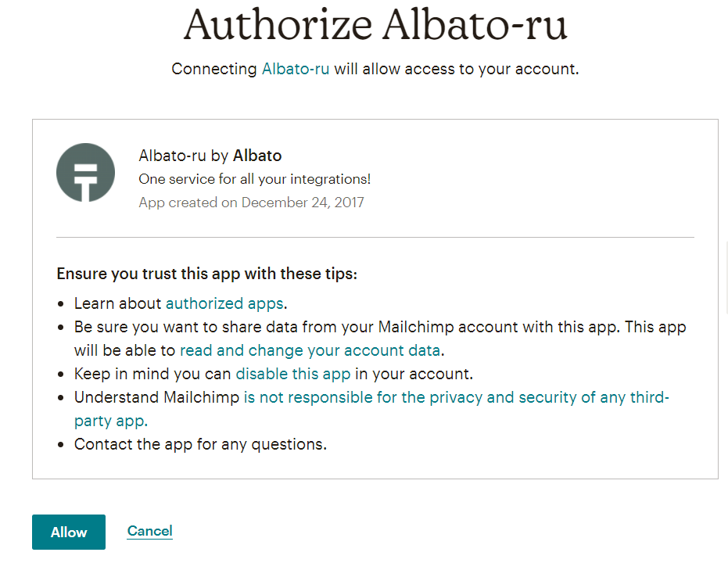Click the Keep in mind you can text
This screenshot has width=728, height=563.
pyautogui.click(x=153, y=374)
